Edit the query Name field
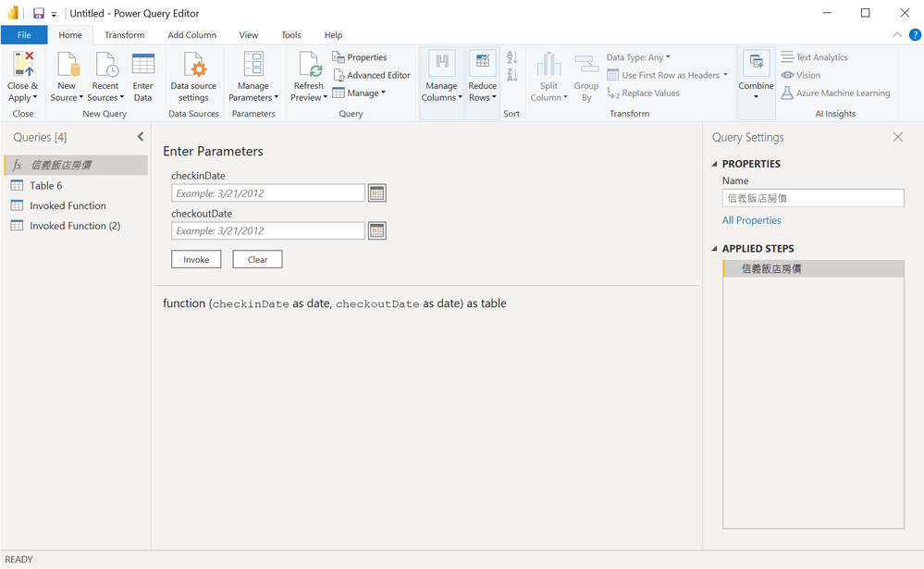Screen dimensions: 924x569 click(x=813, y=198)
